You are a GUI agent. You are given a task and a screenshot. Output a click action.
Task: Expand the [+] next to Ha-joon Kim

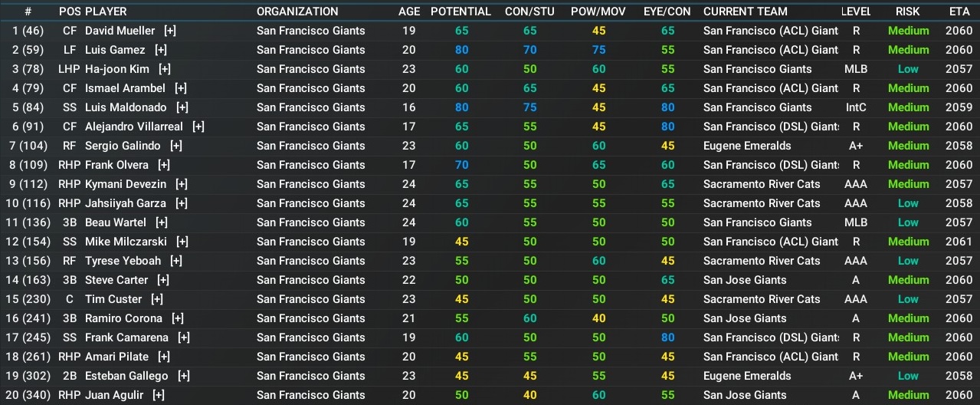pyautogui.click(x=165, y=69)
